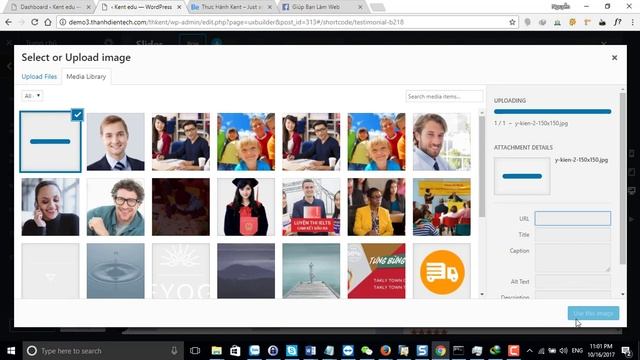Switch to the Upload Files tab
640x360 pixels.
(39, 76)
